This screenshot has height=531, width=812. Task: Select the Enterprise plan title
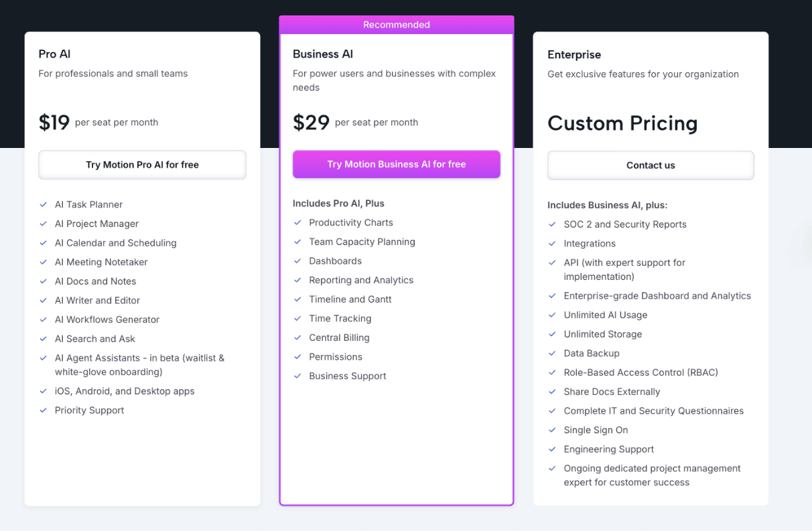(x=574, y=55)
